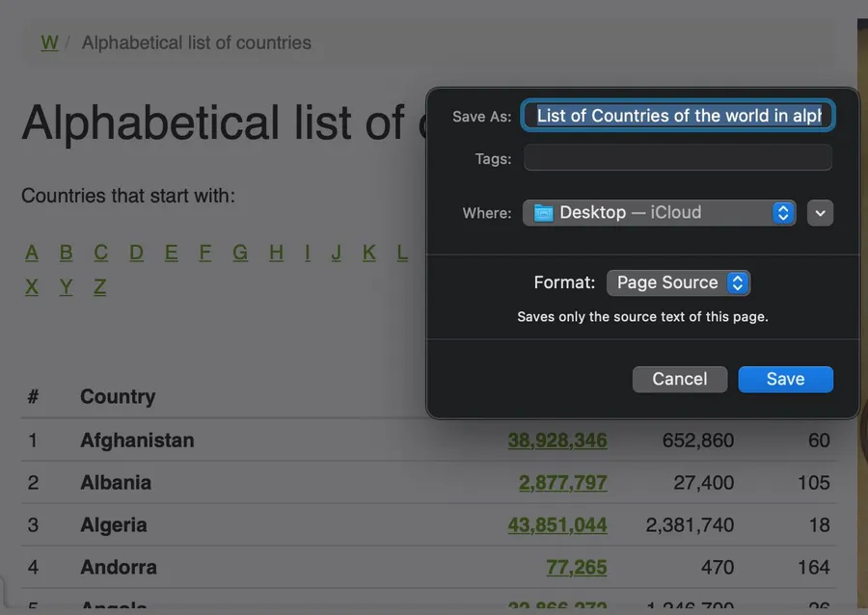Open Afghanistan population link 38,928,346
Viewport: 868px width, 615px height.
tap(557, 441)
